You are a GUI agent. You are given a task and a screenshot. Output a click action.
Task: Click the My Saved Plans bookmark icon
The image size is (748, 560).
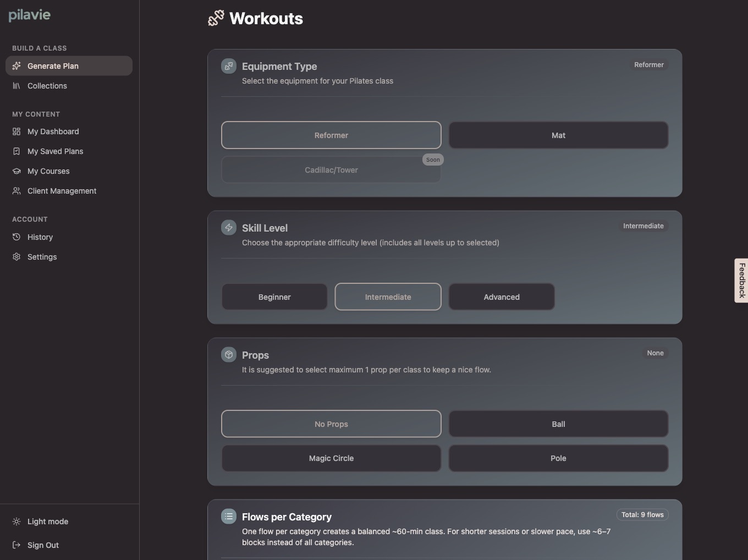pyautogui.click(x=16, y=151)
